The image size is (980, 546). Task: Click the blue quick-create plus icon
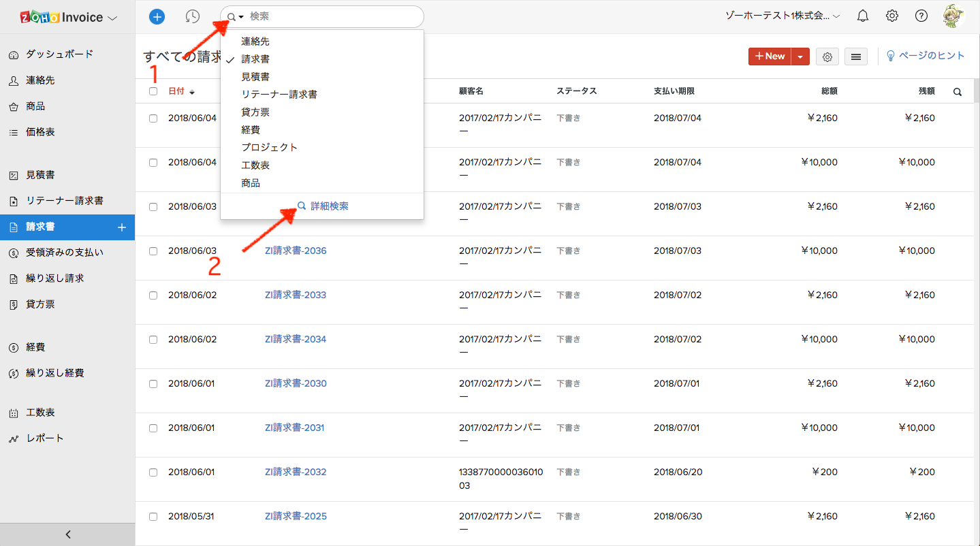point(157,16)
